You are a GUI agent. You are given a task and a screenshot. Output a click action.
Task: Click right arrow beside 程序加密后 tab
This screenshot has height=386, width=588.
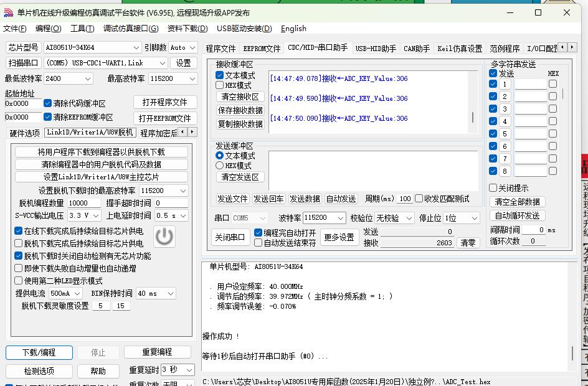(192, 132)
